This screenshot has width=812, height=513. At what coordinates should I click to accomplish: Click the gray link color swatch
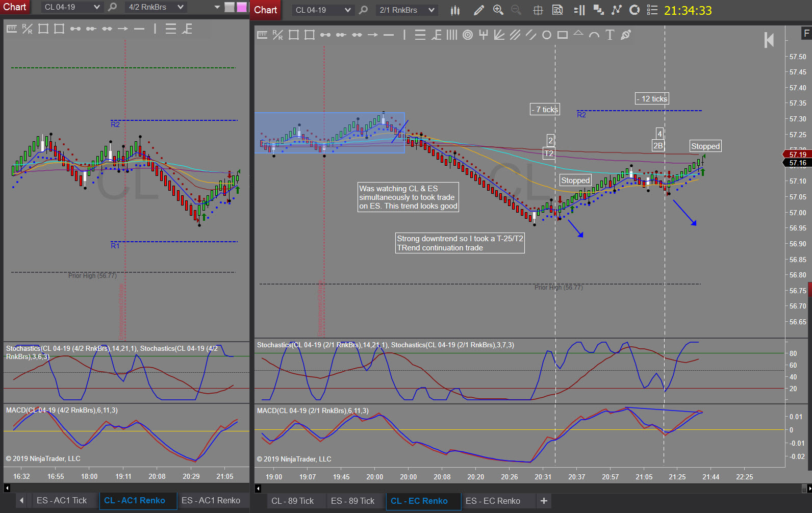pyautogui.click(x=230, y=7)
